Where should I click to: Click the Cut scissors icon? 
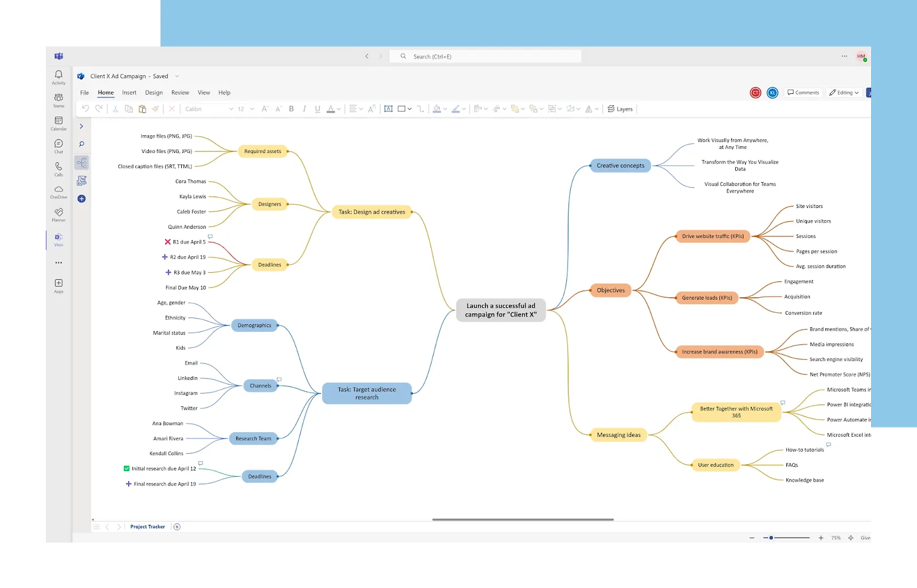tap(115, 109)
